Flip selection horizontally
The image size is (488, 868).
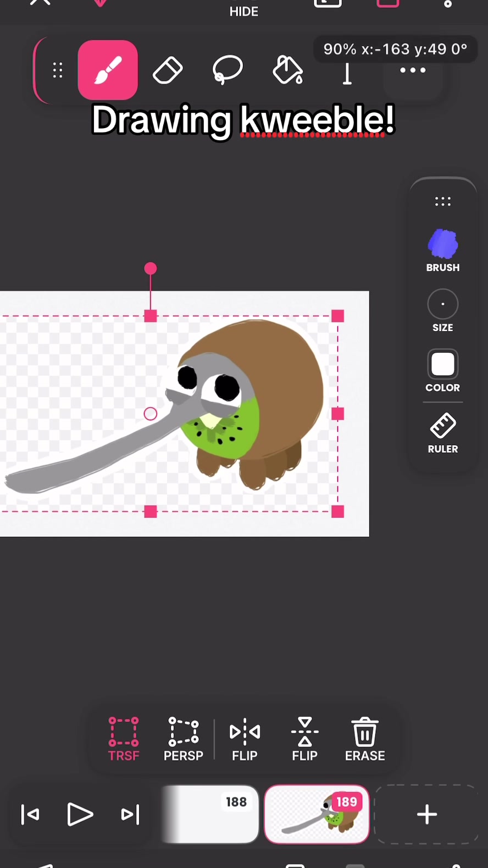pyautogui.click(x=245, y=739)
